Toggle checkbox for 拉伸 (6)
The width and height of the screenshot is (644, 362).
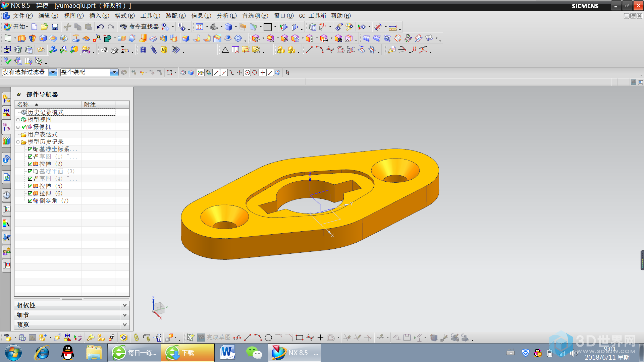pyautogui.click(x=30, y=193)
